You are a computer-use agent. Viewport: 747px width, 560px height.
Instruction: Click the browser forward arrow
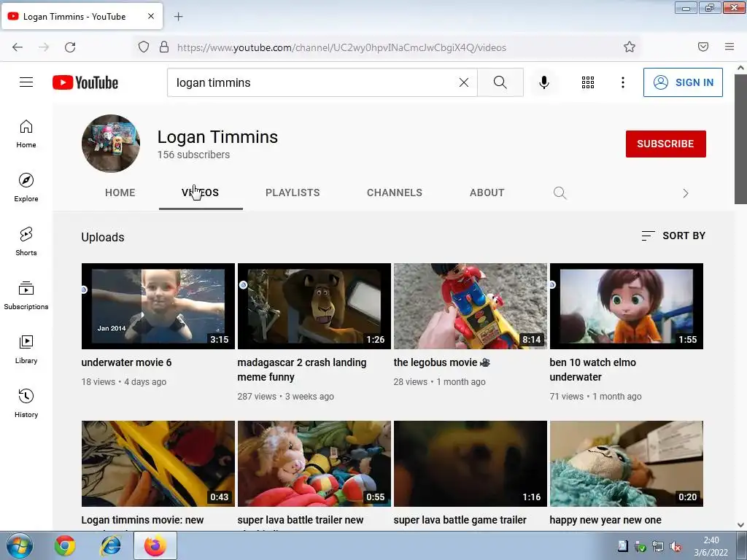click(44, 47)
